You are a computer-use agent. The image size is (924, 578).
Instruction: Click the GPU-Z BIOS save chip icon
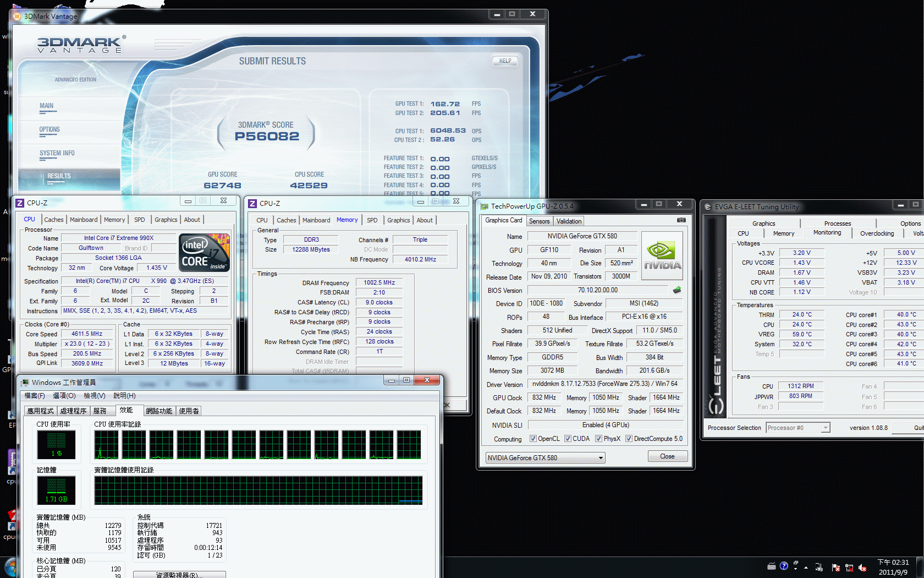[677, 290]
